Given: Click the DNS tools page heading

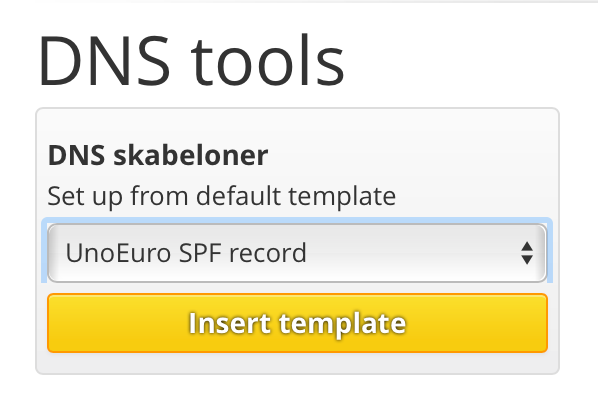Looking at the screenshot, I should click(191, 61).
